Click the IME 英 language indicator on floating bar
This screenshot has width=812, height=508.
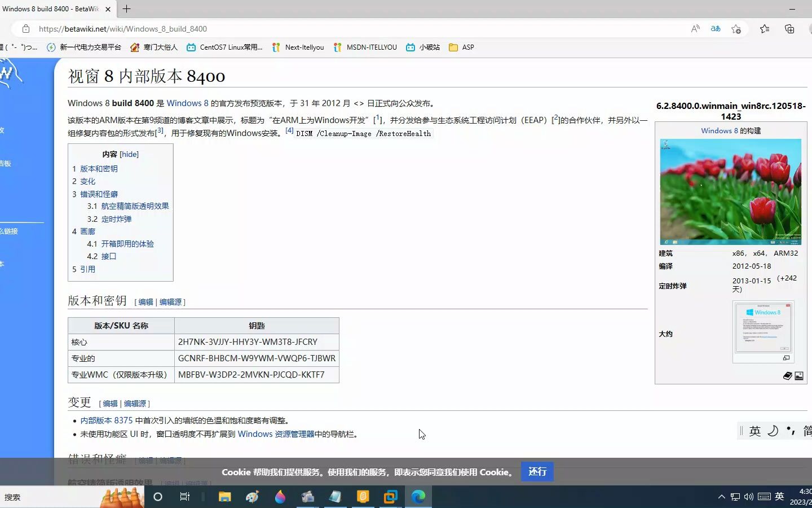tap(755, 431)
